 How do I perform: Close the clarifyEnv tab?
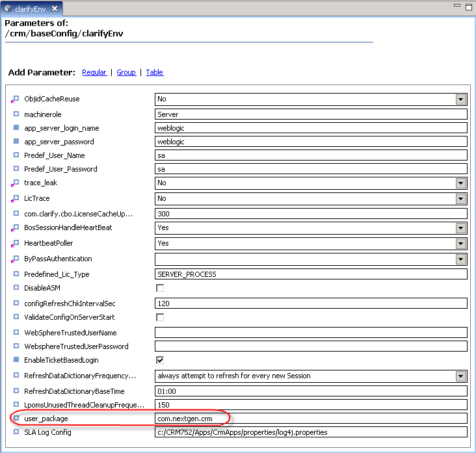click(x=54, y=9)
